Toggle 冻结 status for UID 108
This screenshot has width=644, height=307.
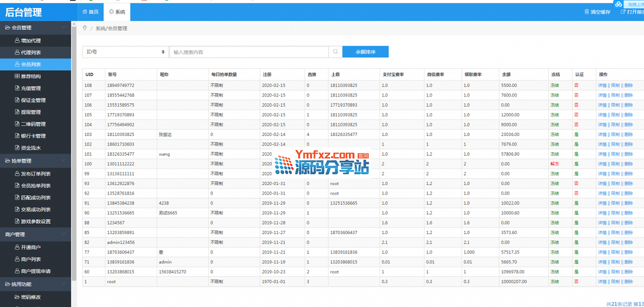554,85
